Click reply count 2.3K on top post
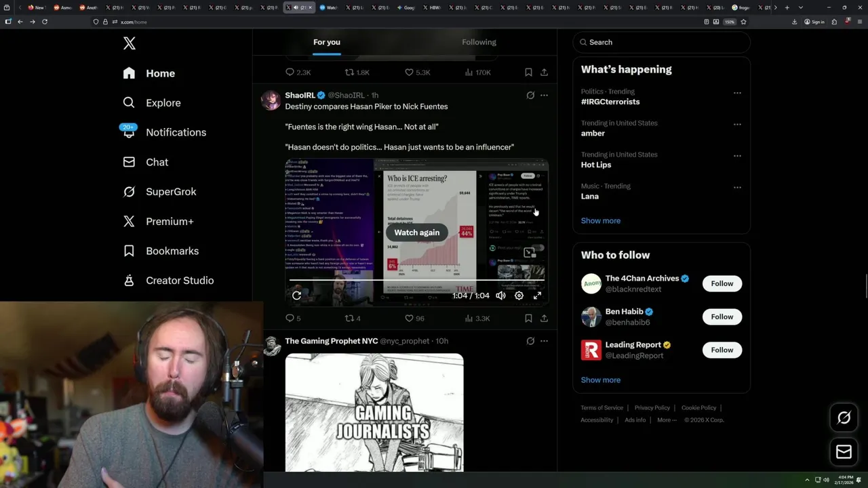The width and height of the screenshot is (868, 488). (x=298, y=72)
